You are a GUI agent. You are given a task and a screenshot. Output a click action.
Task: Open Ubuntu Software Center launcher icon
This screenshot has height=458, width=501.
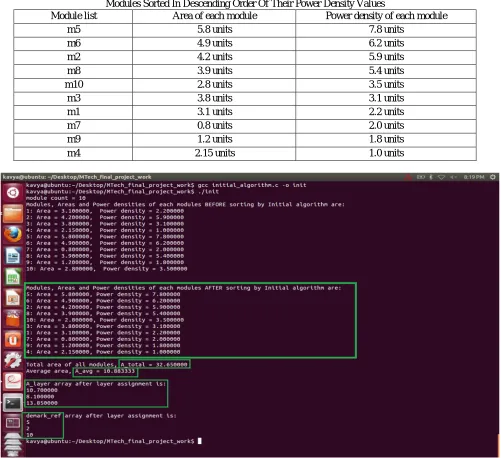click(x=13, y=319)
